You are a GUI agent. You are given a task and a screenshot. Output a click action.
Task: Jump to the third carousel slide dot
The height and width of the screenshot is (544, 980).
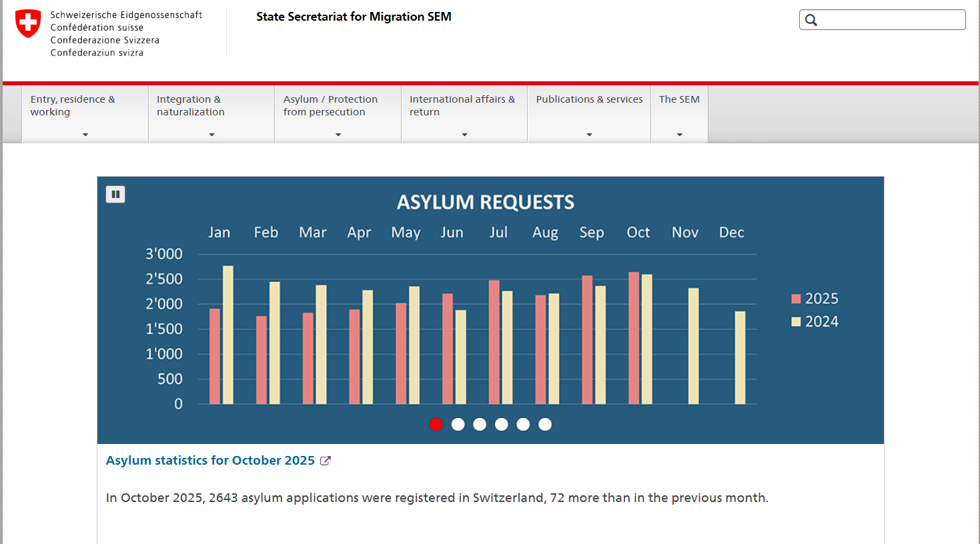click(x=480, y=425)
